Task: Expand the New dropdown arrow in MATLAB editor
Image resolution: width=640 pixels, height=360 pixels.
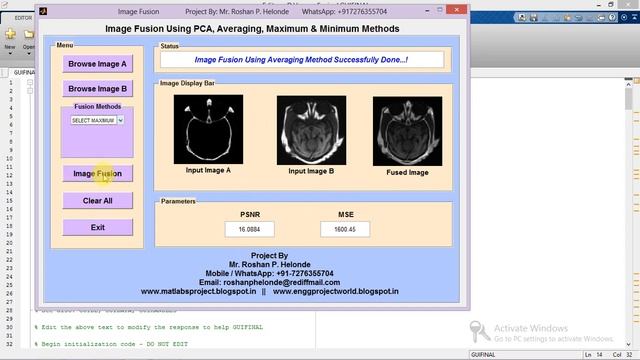Action: (x=10, y=53)
